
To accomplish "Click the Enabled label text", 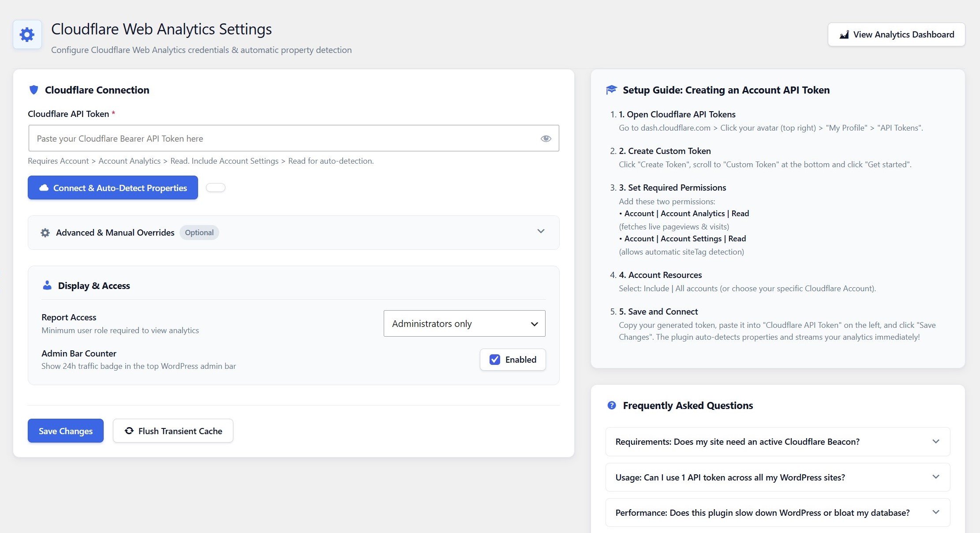I will point(521,360).
